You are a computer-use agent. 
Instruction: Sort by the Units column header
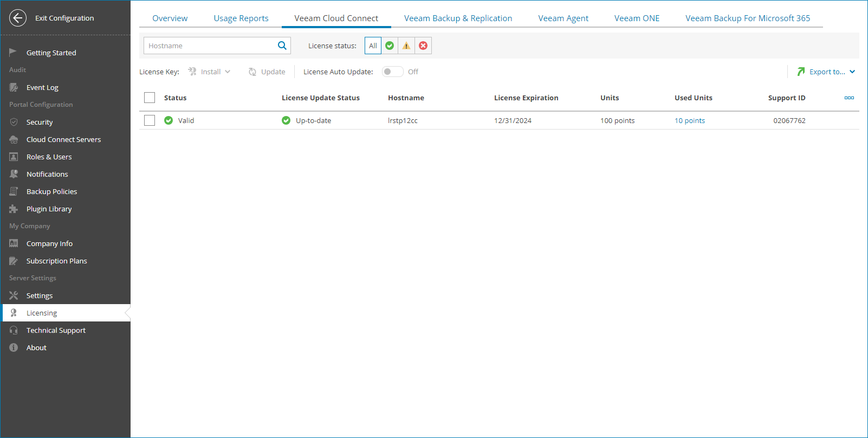coord(610,98)
